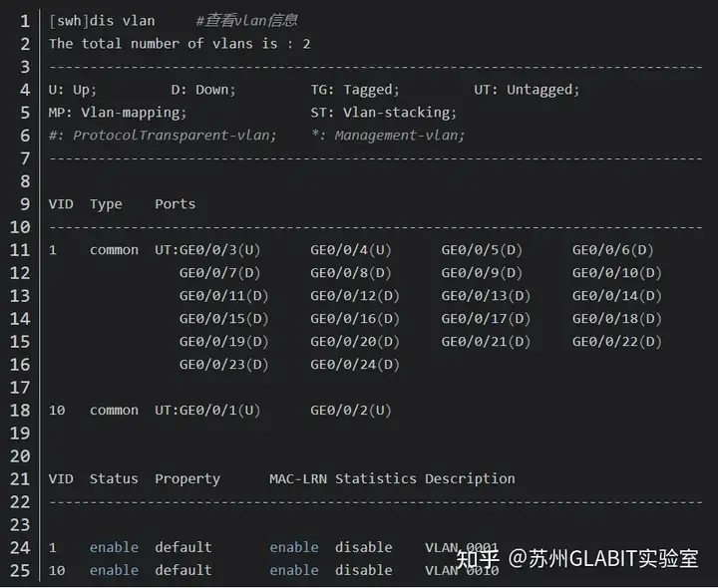This screenshot has width=718, height=588.
Task: Click the 'MAC-LRN' column header
Action: coord(298,478)
